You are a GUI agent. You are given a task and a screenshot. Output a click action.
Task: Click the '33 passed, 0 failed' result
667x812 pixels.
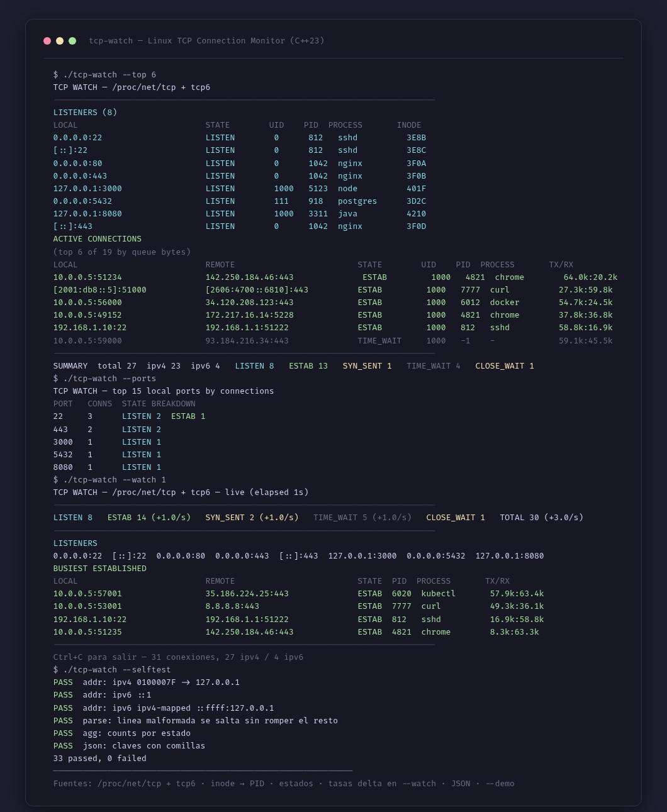pyautogui.click(x=99, y=759)
